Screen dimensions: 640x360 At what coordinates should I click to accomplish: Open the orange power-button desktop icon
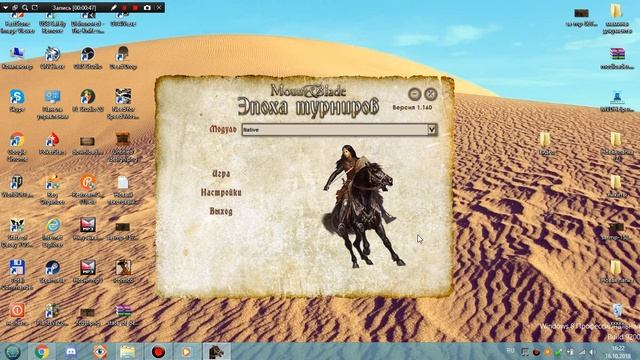point(17,314)
